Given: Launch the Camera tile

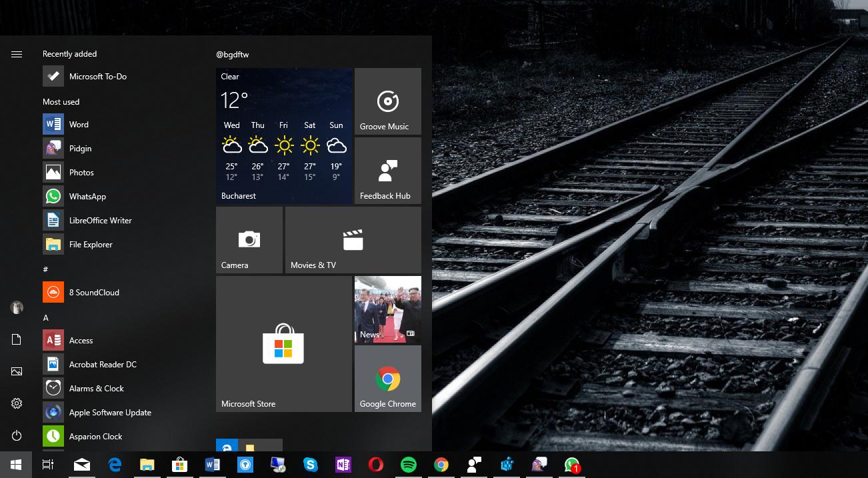Looking at the screenshot, I should pos(249,240).
